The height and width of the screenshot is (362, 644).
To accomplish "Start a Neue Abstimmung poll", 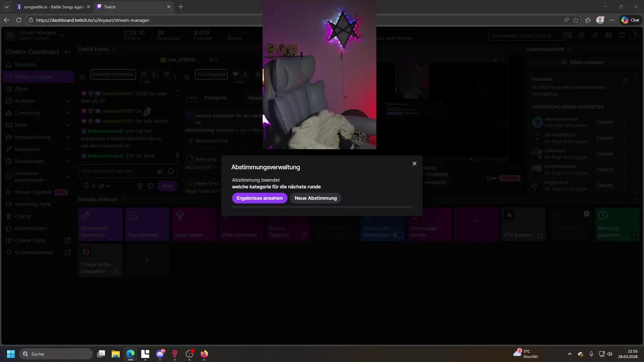I will pyautogui.click(x=315, y=198).
